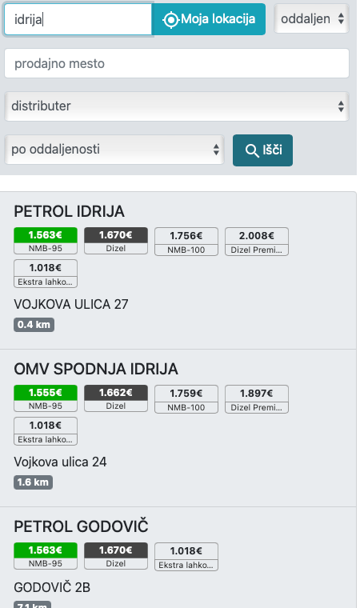Click the 1.6 km distance badge
Image resolution: width=364 pixels, height=608 pixels.
33,482
